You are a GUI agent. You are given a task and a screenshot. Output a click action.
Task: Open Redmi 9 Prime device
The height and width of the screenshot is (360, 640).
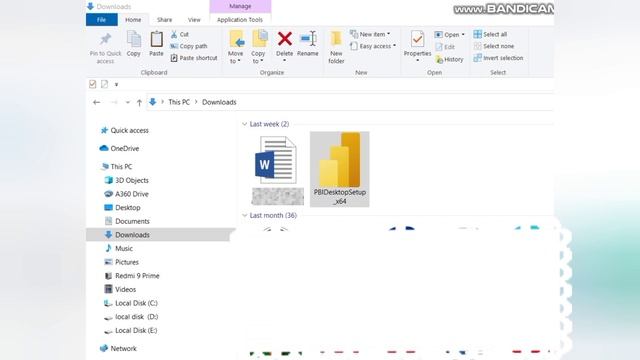coord(132,276)
